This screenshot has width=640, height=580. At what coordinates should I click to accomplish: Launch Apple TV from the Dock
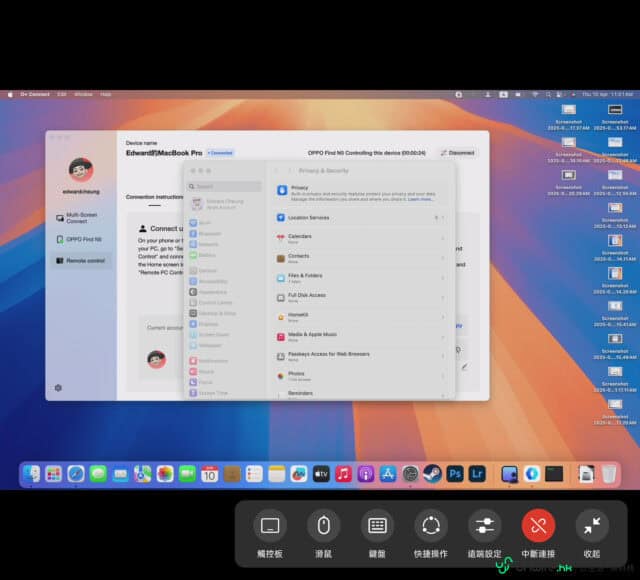click(x=321, y=474)
